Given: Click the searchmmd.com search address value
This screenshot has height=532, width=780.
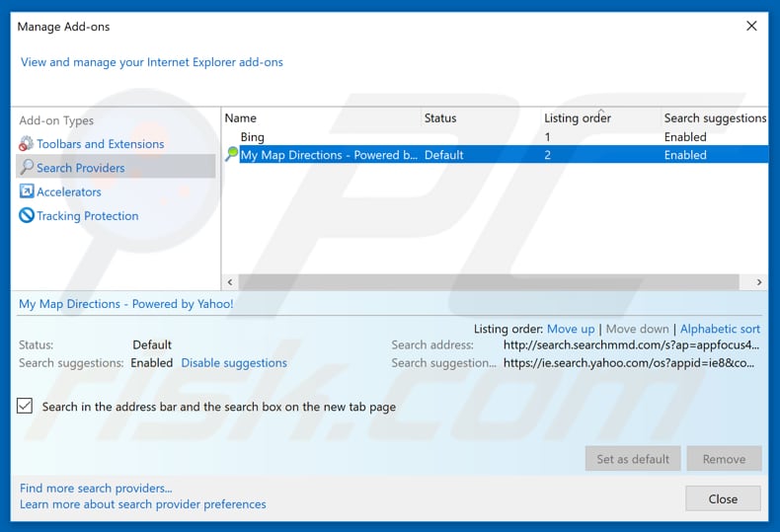Looking at the screenshot, I should [x=631, y=344].
